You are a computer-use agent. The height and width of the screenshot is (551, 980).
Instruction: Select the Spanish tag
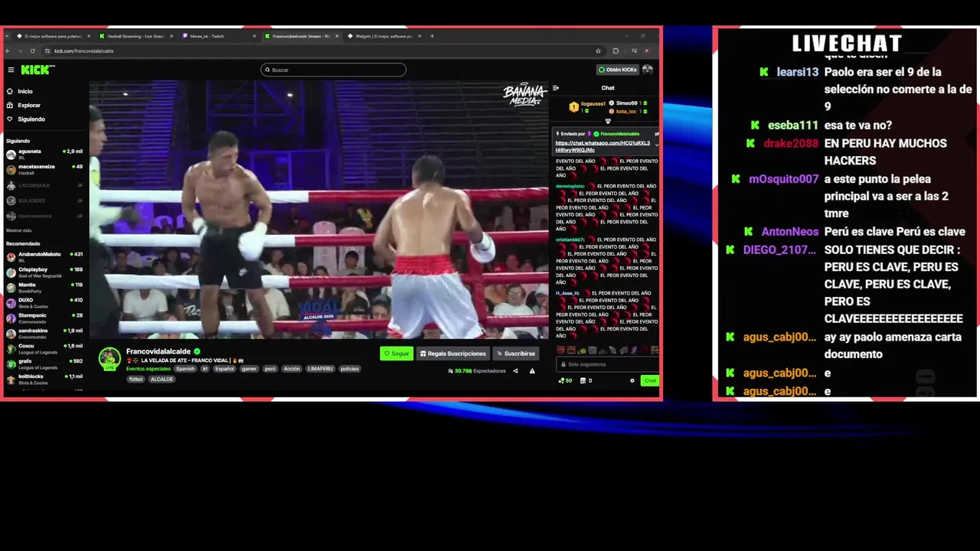[185, 369]
